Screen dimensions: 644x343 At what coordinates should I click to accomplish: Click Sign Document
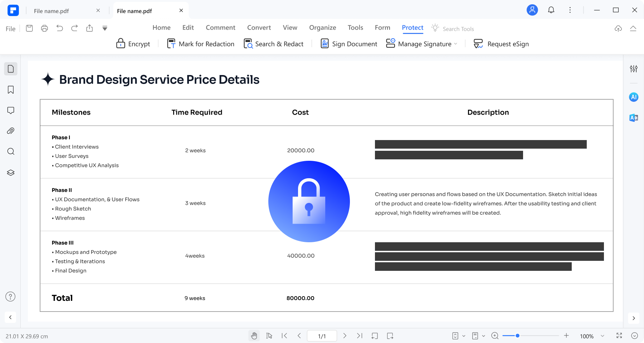pos(349,44)
